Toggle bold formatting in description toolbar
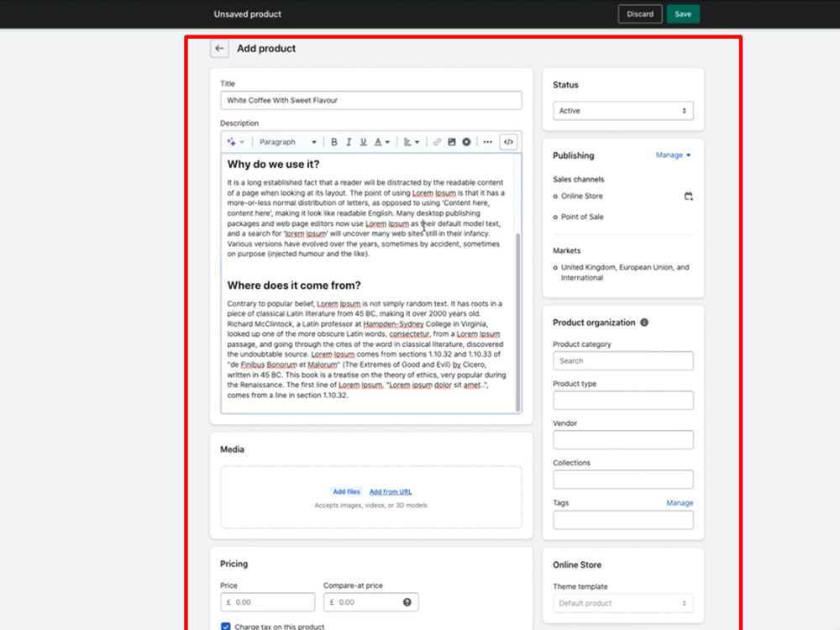 pos(333,142)
